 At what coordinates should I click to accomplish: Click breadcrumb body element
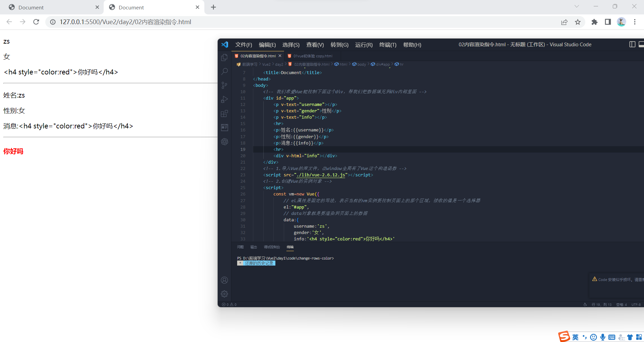359,64
